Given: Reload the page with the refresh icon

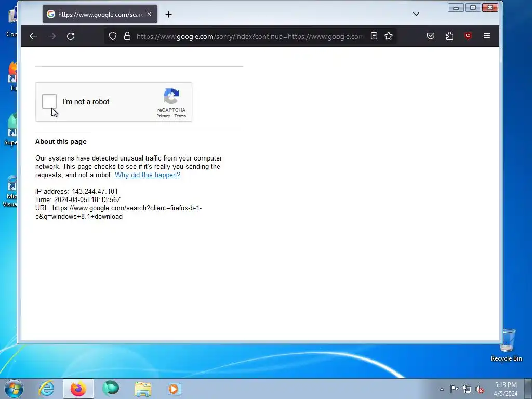Looking at the screenshot, I should click(x=71, y=36).
